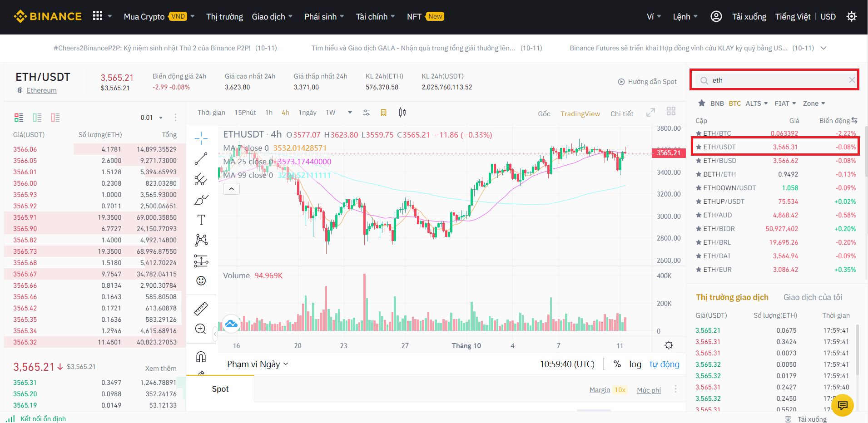Open the Phạm vi Ngày date range
Image resolution: width=868 pixels, height=423 pixels.
coord(258,364)
